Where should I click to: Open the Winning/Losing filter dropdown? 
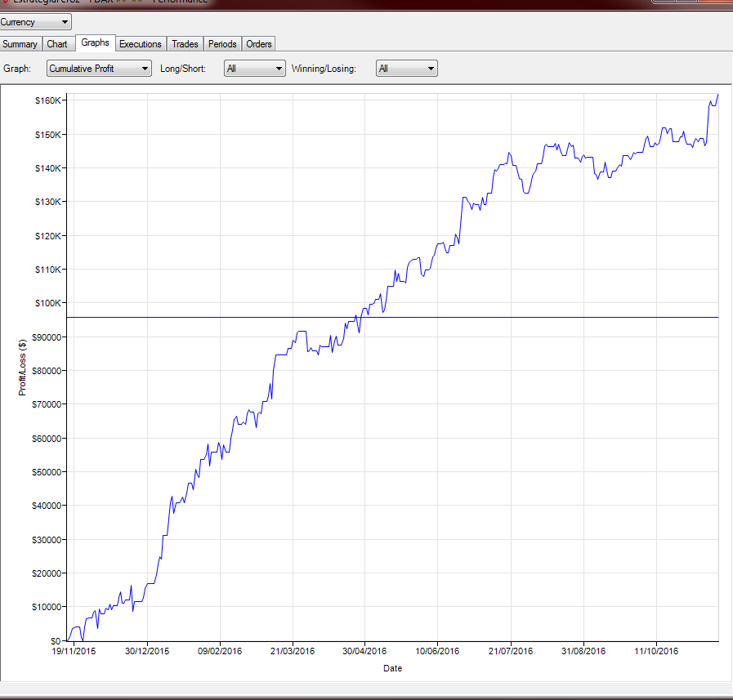coord(406,69)
